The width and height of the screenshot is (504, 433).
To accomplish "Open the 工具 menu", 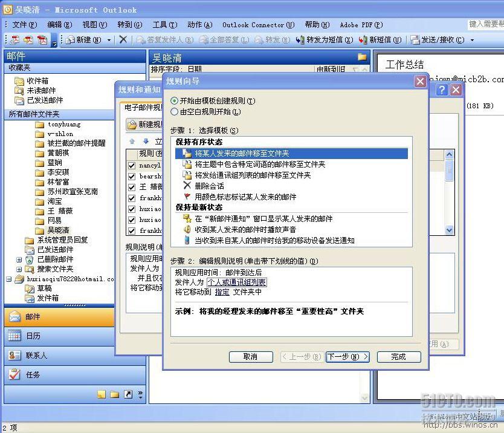I will (165, 25).
